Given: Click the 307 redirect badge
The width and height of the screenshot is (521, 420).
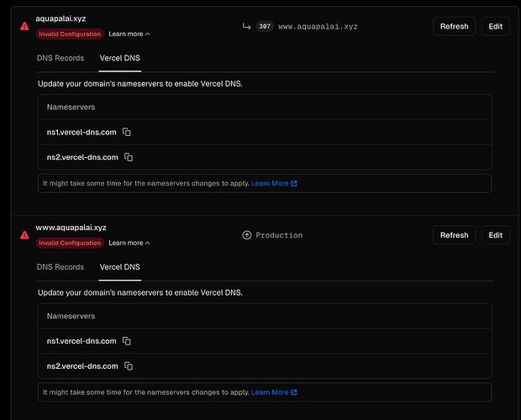Looking at the screenshot, I should 265,26.
